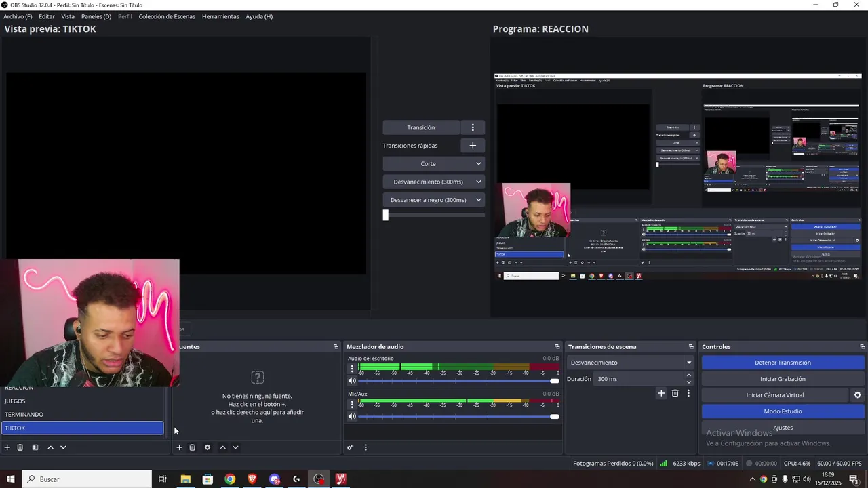Open Transición button options three-dot menu
The height and width of the screenshot is (488, 868).
tap(473, 127)
